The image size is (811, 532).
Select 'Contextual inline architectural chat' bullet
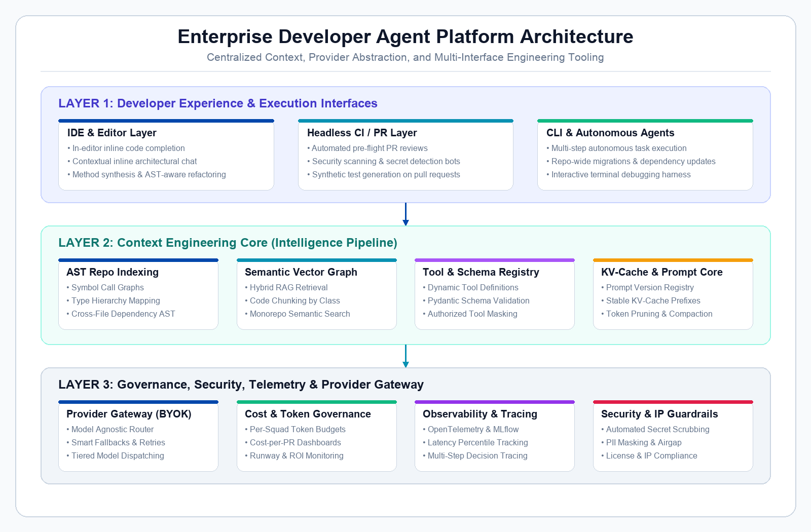pyautogui.click(x=132, y=161)
